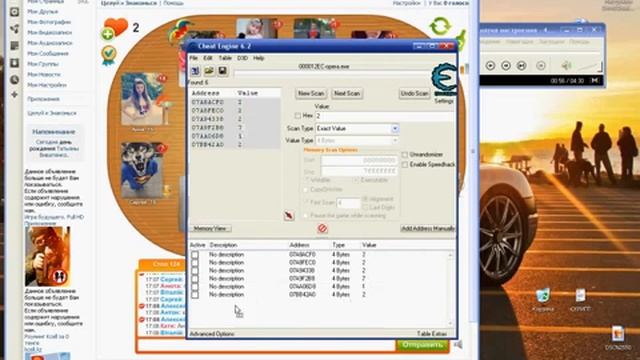Screen dimensions: 640x360
Task: Click the open-folder load table icon
Action: [x=209, y=71]
